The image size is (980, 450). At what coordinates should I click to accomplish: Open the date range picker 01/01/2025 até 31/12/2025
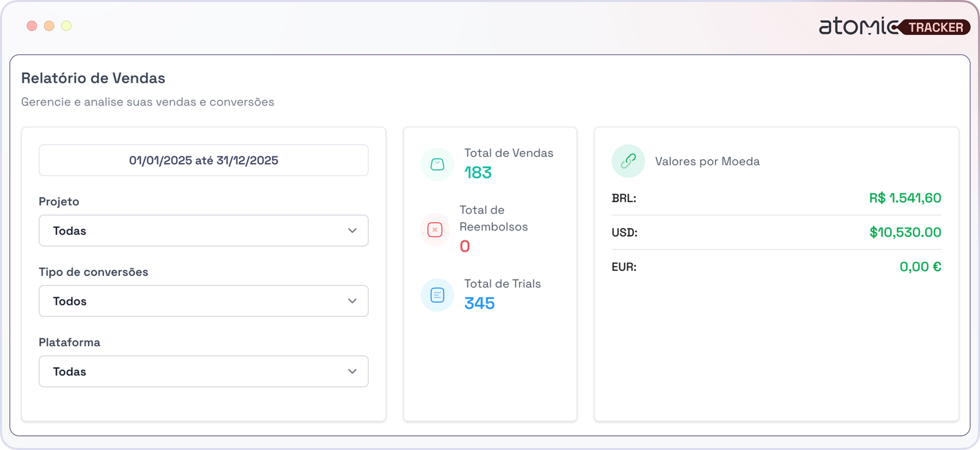pos(203,161)
